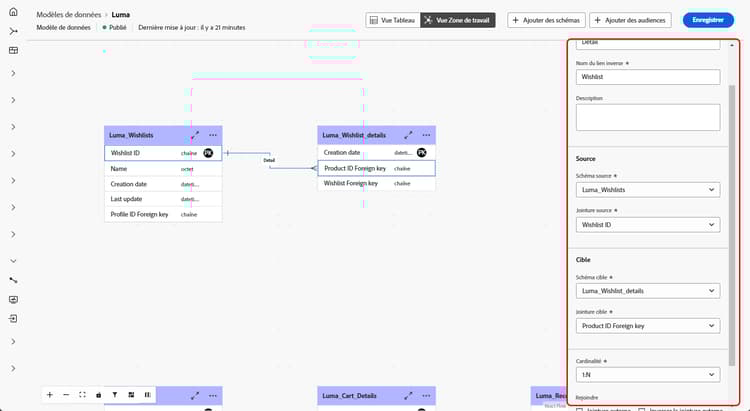Select the Profile ID Foreign key row

[163, 214]
